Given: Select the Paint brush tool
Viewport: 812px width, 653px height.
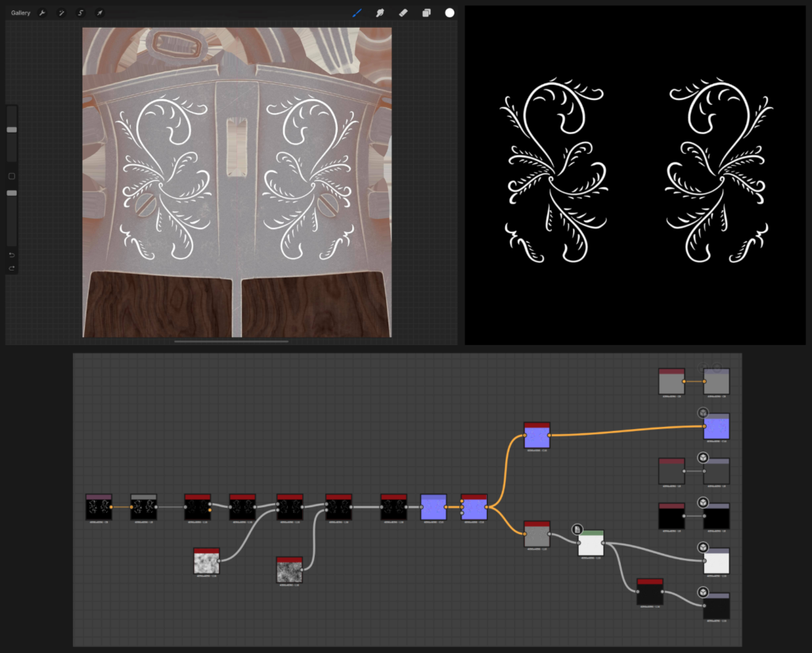Looking at the screenshot, I should [x=357, y=13].
